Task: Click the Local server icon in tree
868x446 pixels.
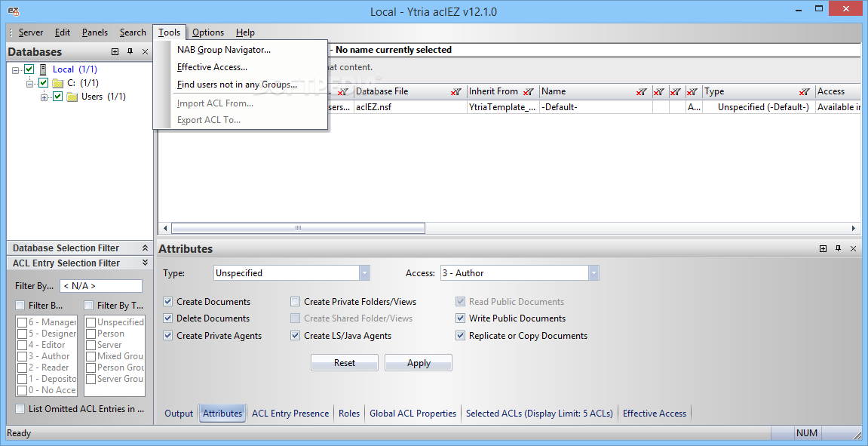Action: [x=43, y=69]
